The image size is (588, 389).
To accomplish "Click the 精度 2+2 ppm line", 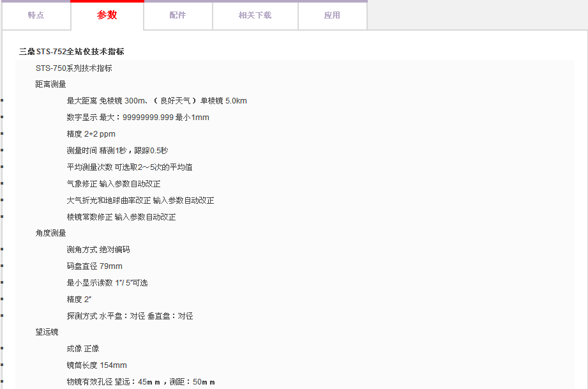I will (x=91, y=134).
